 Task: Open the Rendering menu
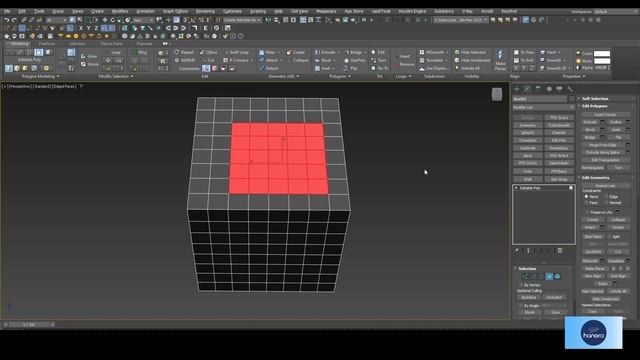click(205, 11)
